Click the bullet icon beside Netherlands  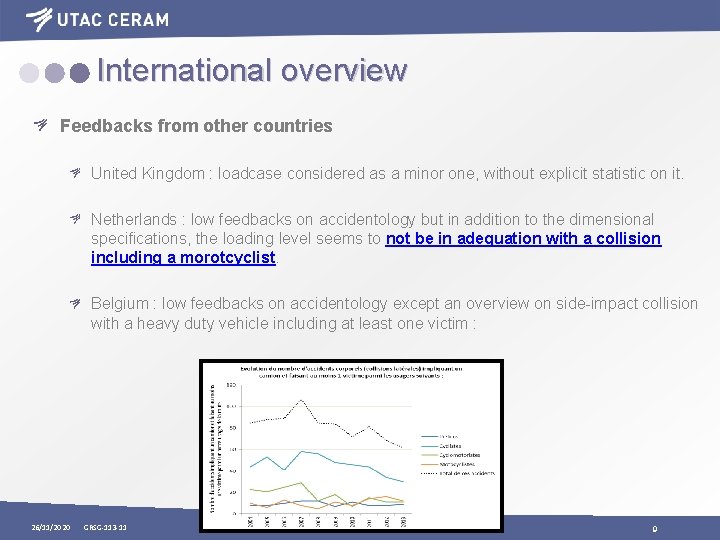pyautogui.click(x=75, y=219)
